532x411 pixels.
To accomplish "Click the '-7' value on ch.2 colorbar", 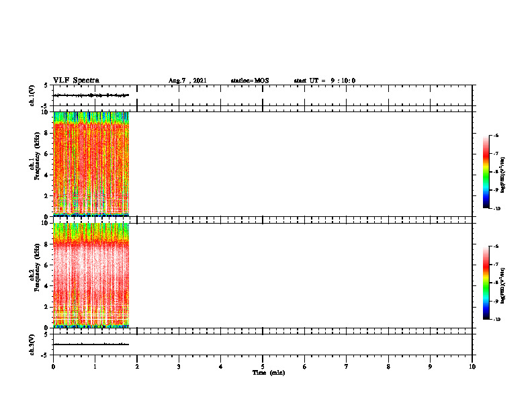I will (x=496, y=265).
